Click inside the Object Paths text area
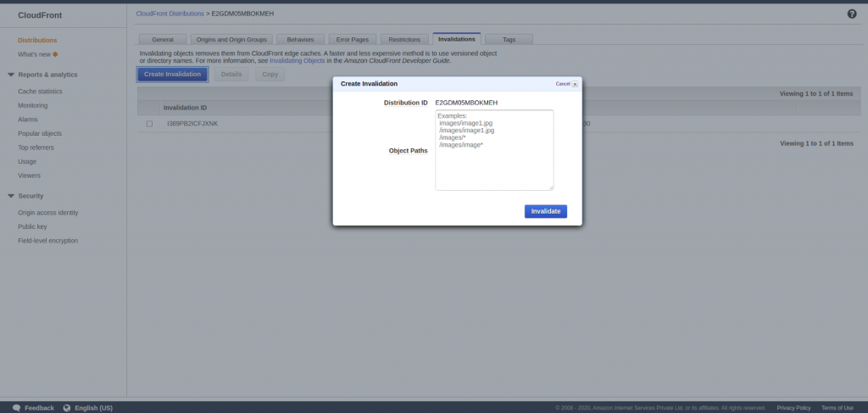The height and width of the screenshot is (413, 868). coord(494,150)
